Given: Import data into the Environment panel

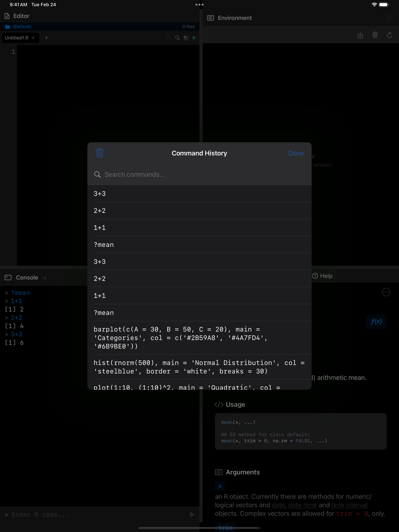Looking at the screenshot, I should click(361, 35).
